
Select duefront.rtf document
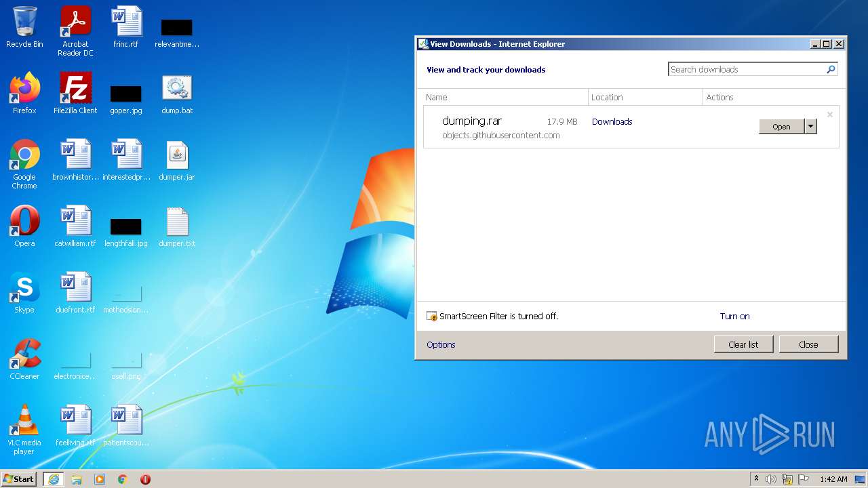point(75,293)
